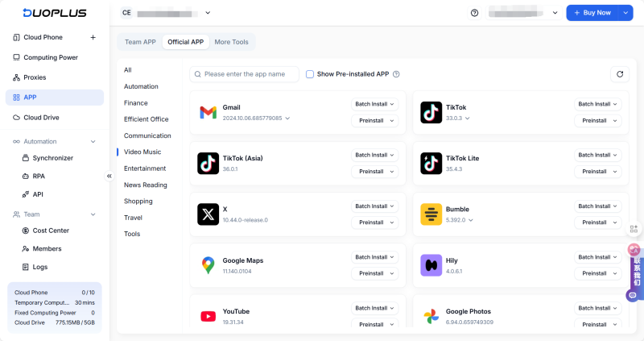This screenshot has height=341, width=644.
Task: Open the floating QR grid icon
Action: pos(634,229)
